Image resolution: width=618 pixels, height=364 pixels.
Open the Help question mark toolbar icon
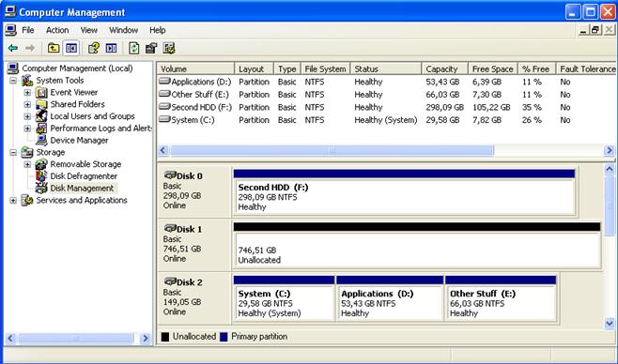pos(94,48)
